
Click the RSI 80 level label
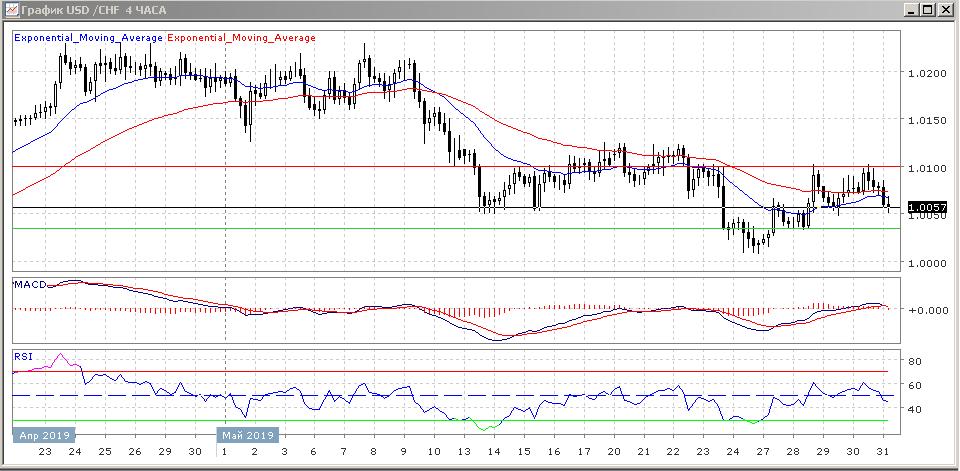pyautogui.click(x=913, y=361)
